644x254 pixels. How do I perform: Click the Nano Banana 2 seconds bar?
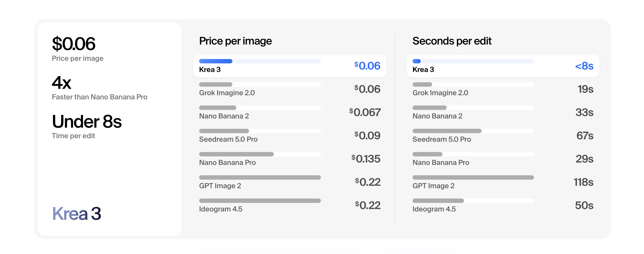tap(429, 108)
